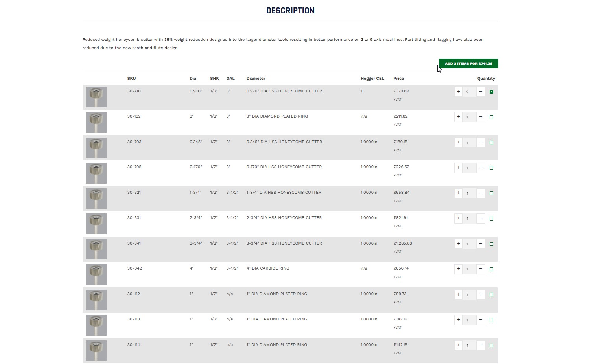This screenshot has width=597, height=364.
Task: Click minus icon for SKU 30-703
Action: click(x=481, y=142)
